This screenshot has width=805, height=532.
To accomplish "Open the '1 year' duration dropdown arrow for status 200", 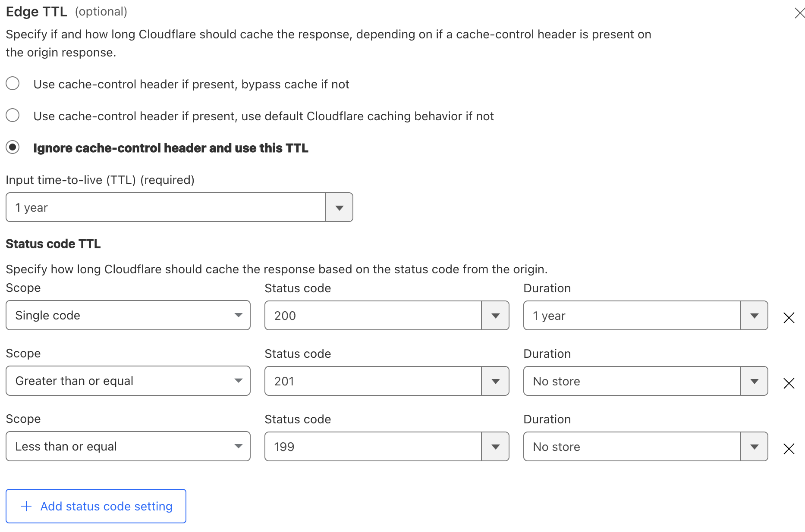I will [754, 316].
